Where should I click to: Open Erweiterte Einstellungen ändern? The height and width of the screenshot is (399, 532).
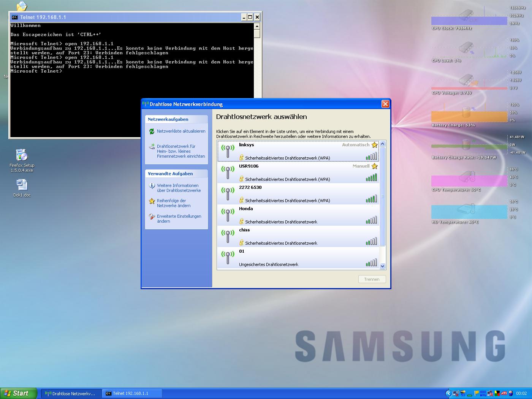(x=179, y=219)
